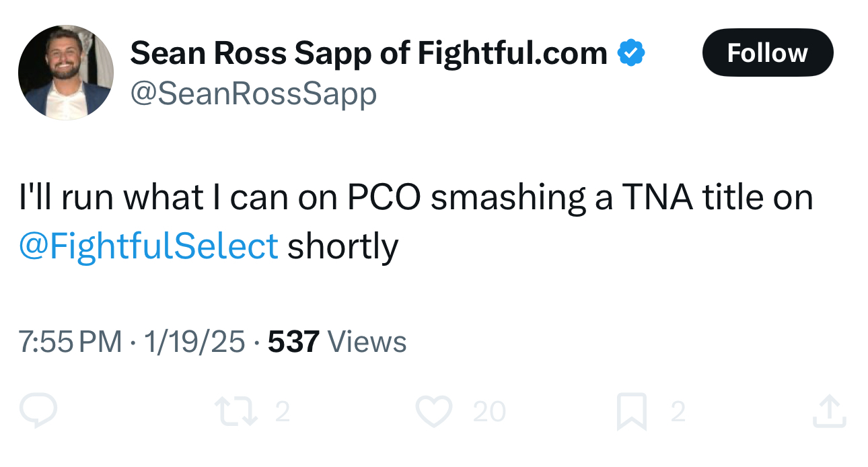Click the like count of 20
868x467 pixels.
(x=489, y=412)
